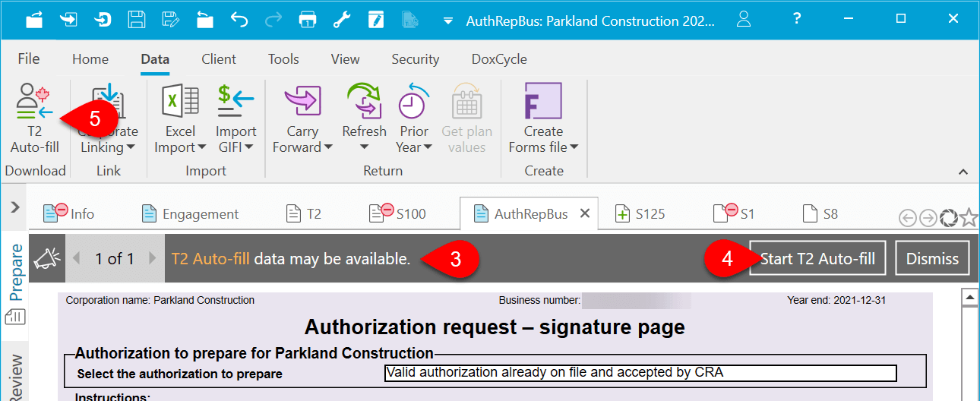Click the open file folder icon
980x401 pixels.
coord(33,20)
